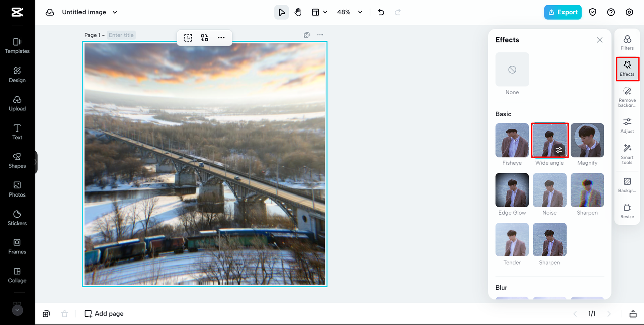Open Wide angle adjustment sliders icon

[x=559, y=150]
